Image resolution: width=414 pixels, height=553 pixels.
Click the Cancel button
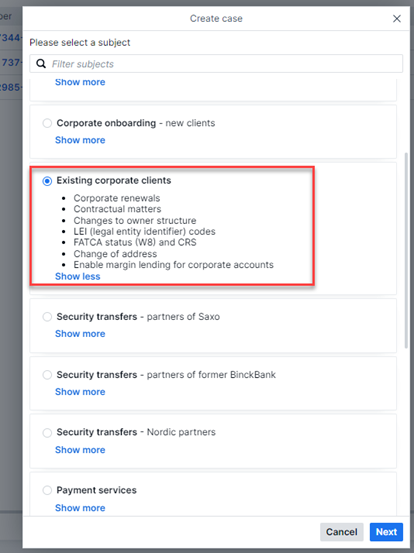(x=341, y=532)
